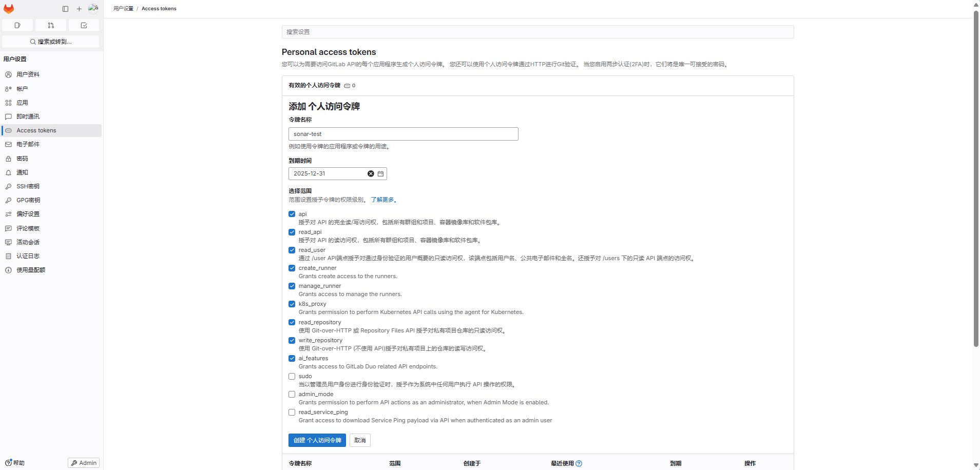Screen dimensions: 980x470
Task: Click the 最近使用 help question icon
Action: click(579, 463)
